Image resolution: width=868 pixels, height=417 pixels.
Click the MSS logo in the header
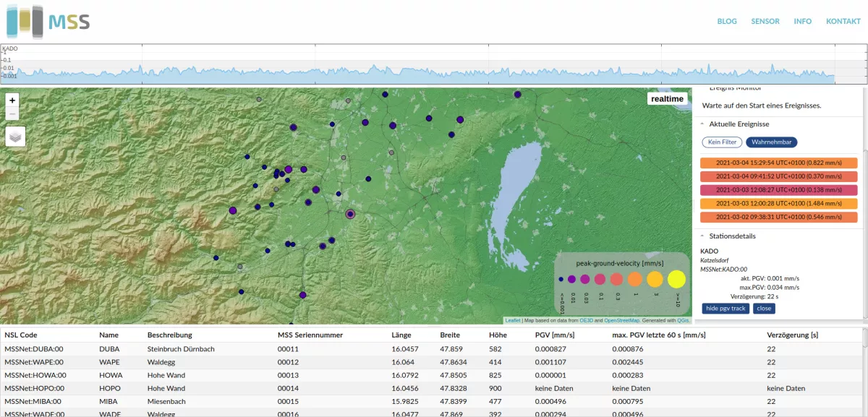click(x=47, y=22)
